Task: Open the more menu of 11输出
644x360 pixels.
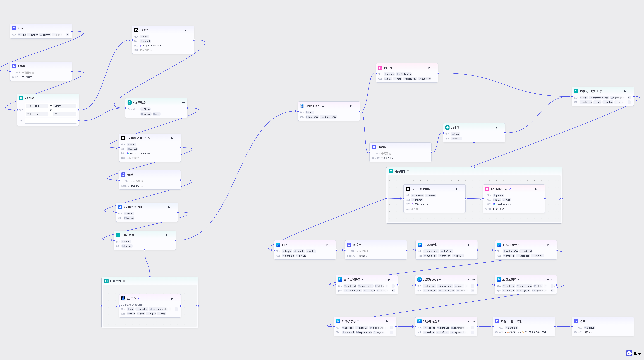Action: [x=427, y=147]
